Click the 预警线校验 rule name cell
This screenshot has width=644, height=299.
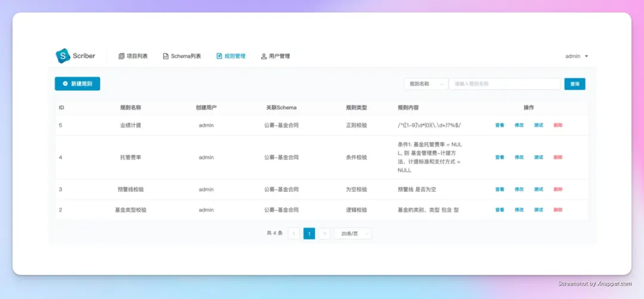(131, 189)
